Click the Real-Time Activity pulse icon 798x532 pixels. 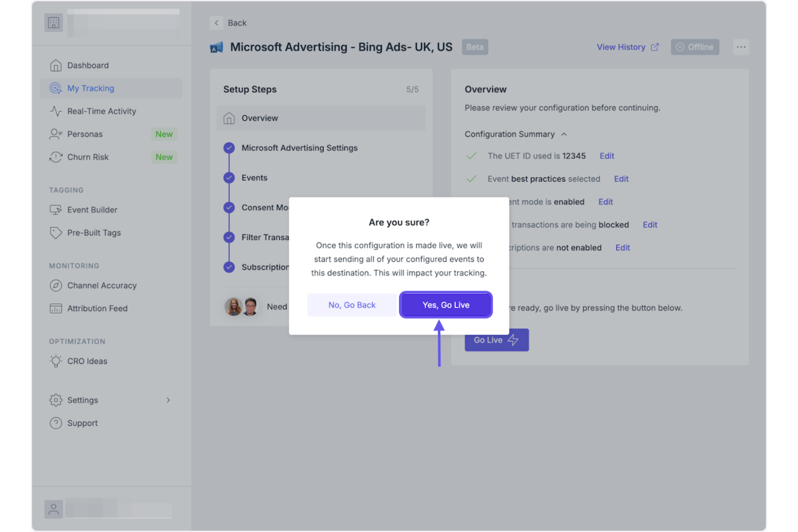point(56,111)
